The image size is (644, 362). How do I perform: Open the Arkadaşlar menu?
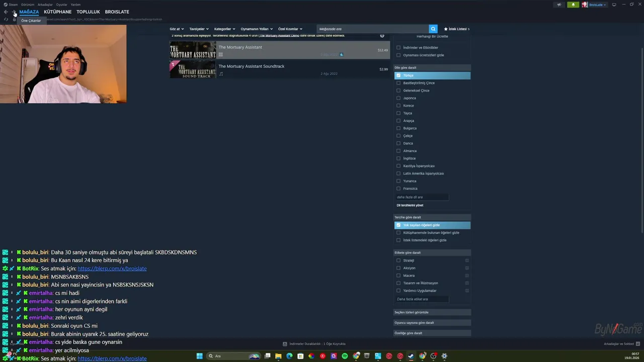[x=45, y=5]
